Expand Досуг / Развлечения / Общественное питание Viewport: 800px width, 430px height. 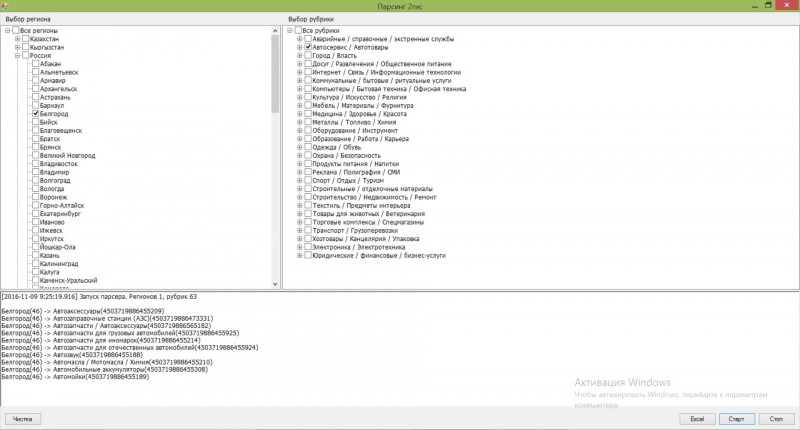[300, 64]
